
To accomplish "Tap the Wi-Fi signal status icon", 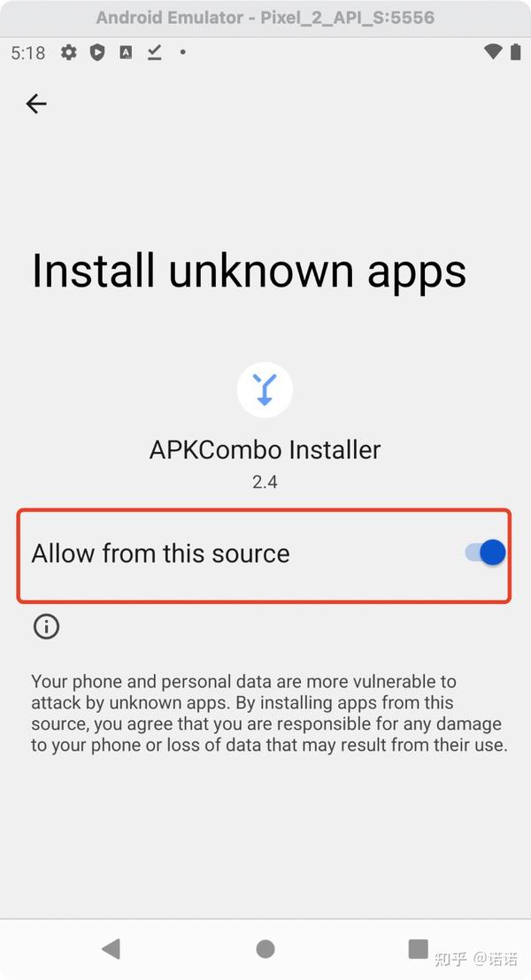I will pos(493,52).
